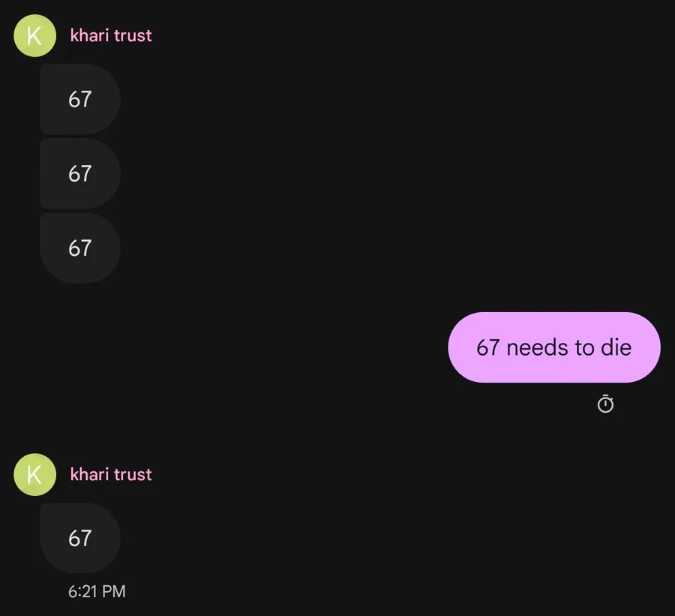
Task: Open the profile from the first pink sender name
Action: pyautogui.click(x=111, y=35)
